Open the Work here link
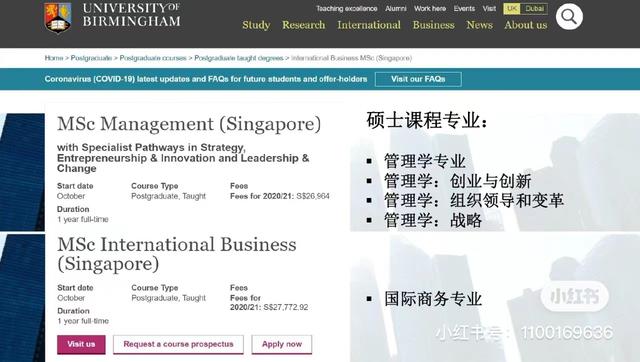640x362 pixels. point(430,9)
